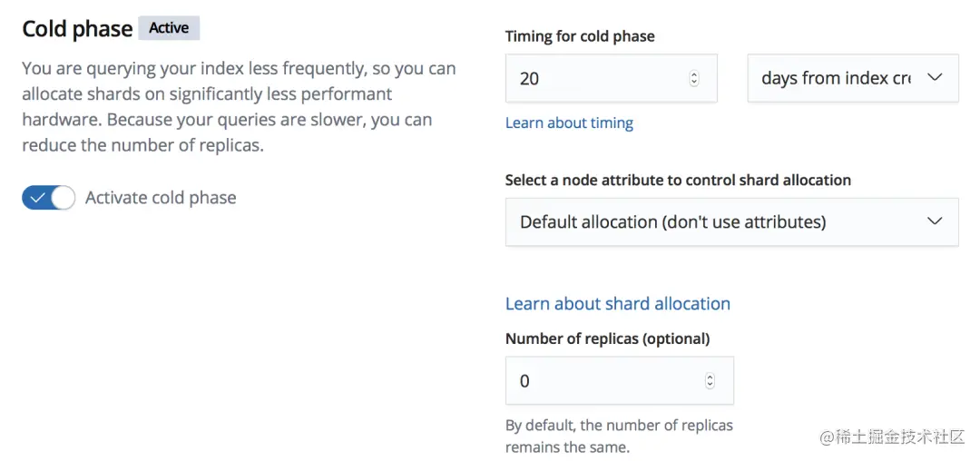Image resolution: width=980 pixels, height=461 pixels.
Task: Click the "Timing for cold phase" field label
Action: 580,36
